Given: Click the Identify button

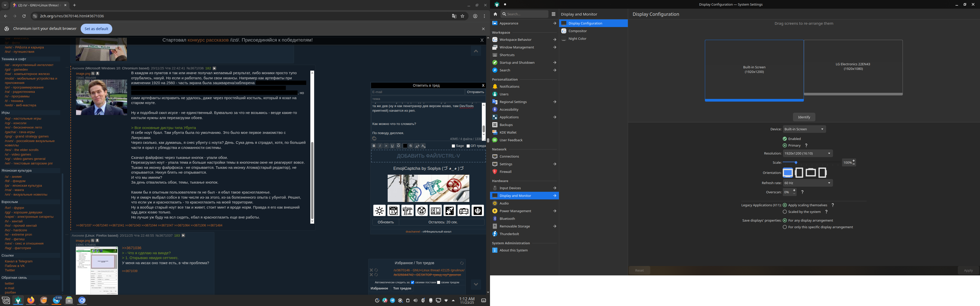Looking at the screenshot, I should coord(804,117).
